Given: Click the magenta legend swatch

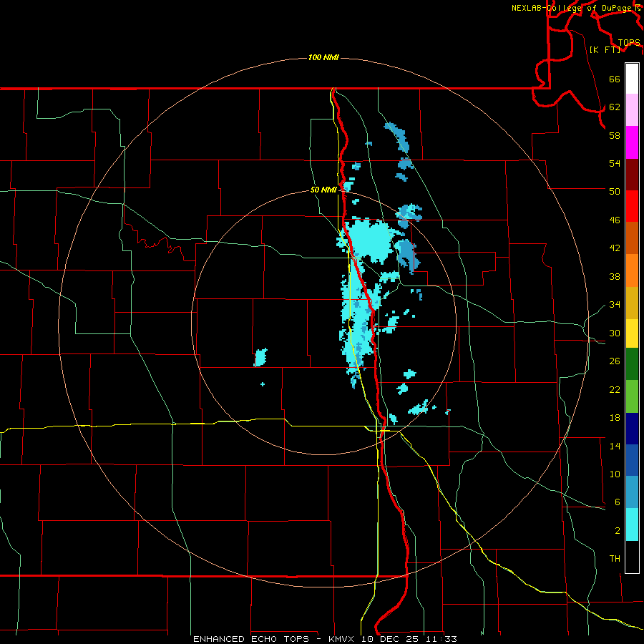Looking at the screenshot, I should pos(632,142).
